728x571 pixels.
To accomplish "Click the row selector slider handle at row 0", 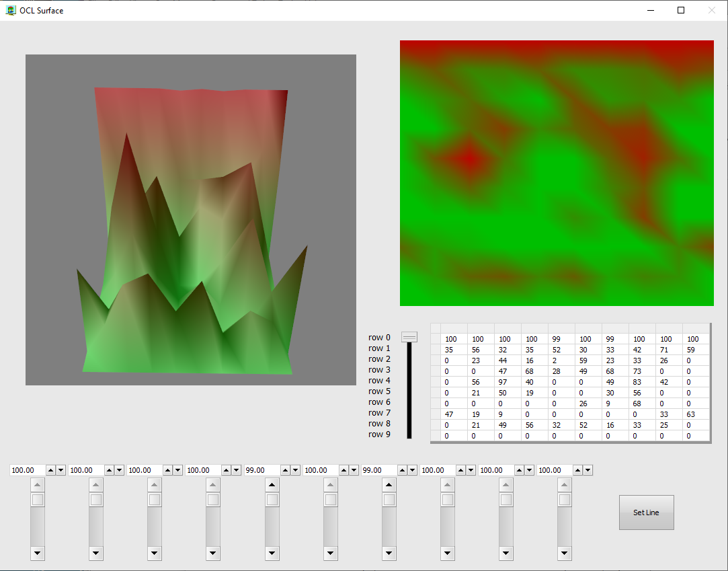I will pos(409,337).
